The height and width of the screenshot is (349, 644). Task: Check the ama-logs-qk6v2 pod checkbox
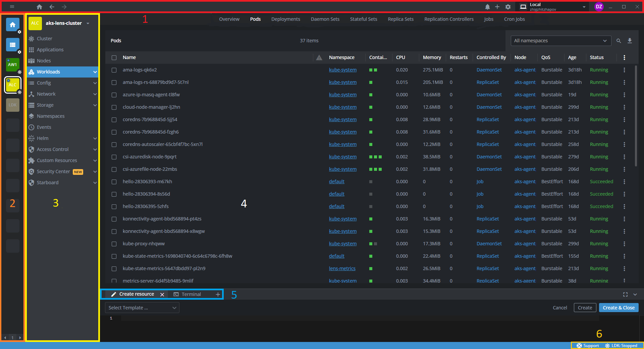114,70
